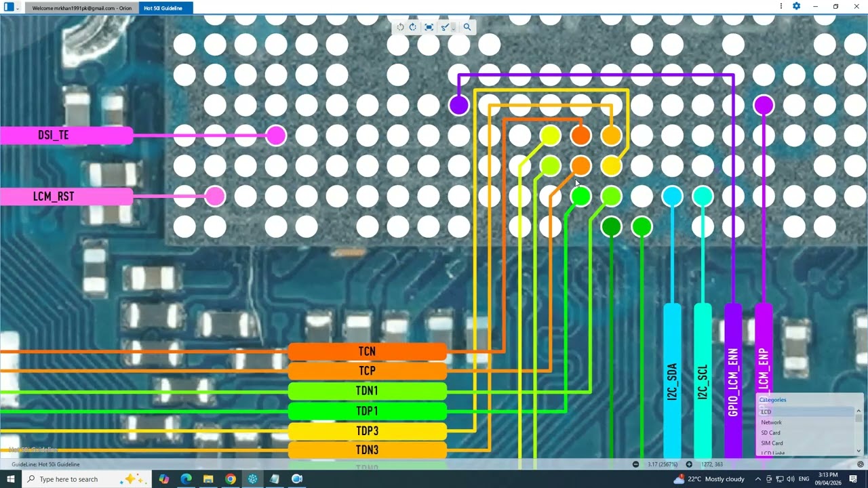Viewport: 868px width, 488px height.
Task: Click the rotate clockwise icon
Action: tap(413, 27)
